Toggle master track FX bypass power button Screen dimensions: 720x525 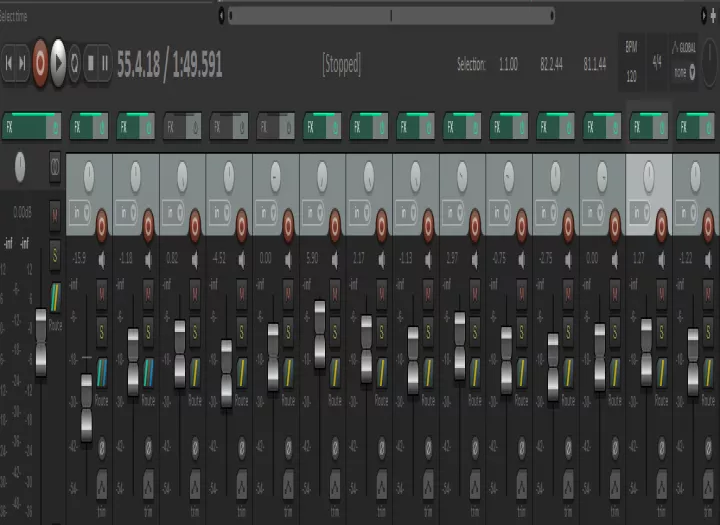[x=54, y=127]
